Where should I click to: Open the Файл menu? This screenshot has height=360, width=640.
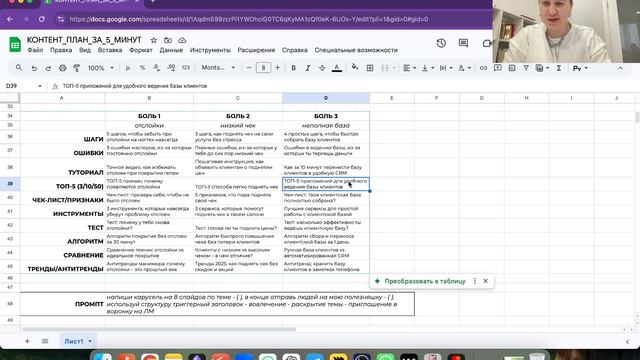point(35,50)
